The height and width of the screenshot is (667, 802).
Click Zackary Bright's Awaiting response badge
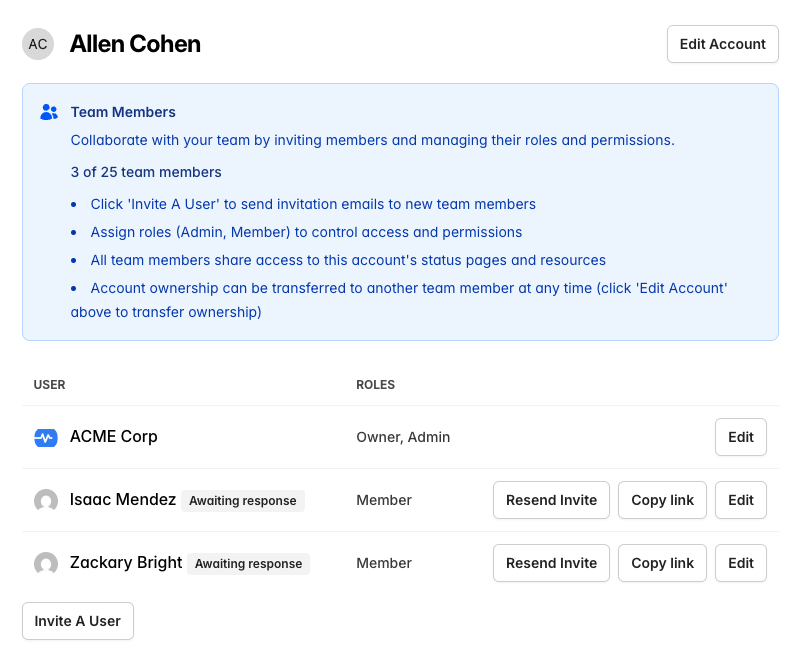[x=248, y=564]
